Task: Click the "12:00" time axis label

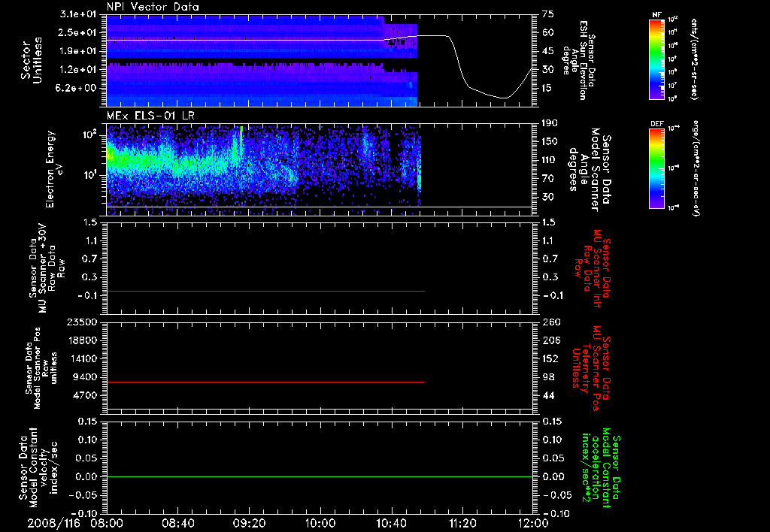Action: click(x=533, y=523)
